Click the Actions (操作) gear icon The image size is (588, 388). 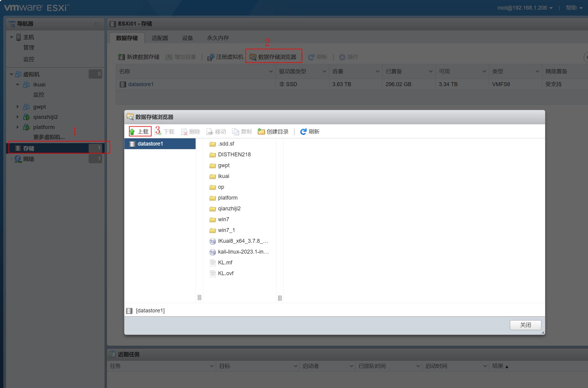pos(342,57)
